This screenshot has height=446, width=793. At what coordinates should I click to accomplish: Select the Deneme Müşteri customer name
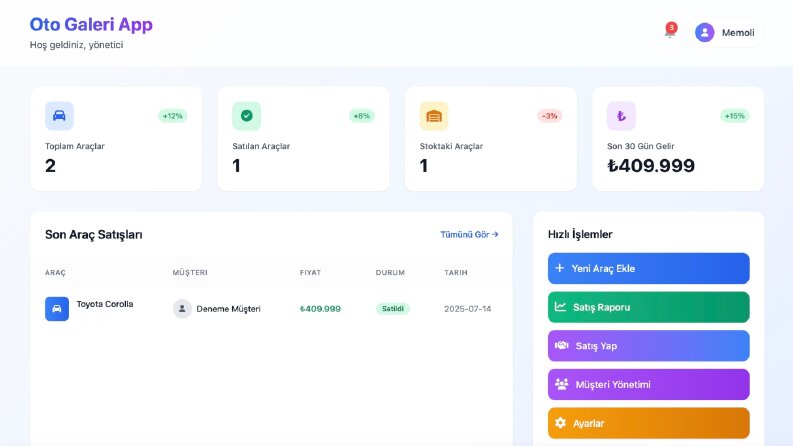point(228,309)
